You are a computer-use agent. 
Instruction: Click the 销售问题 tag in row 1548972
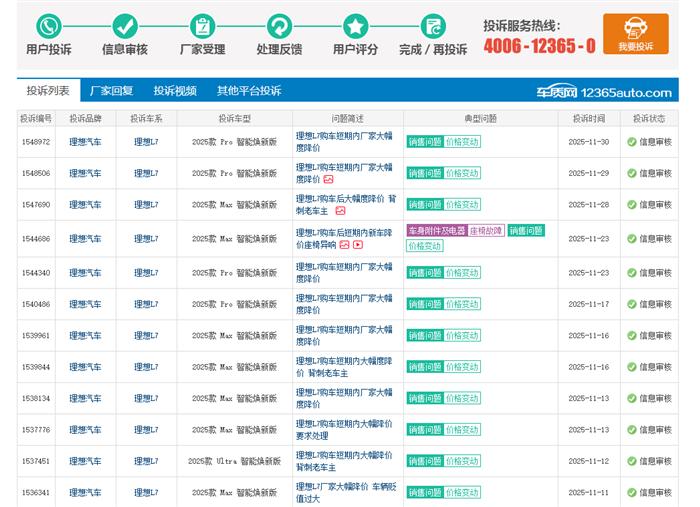(425, 142)
